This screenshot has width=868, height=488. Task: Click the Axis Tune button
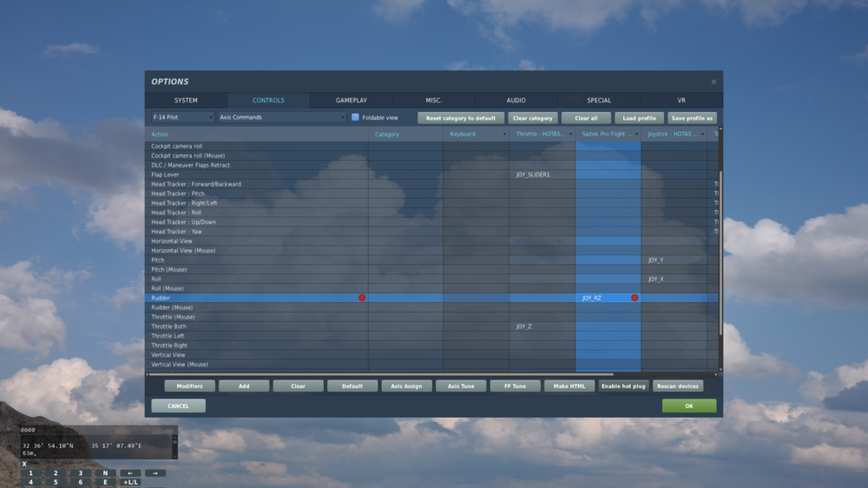pos(461,386)
